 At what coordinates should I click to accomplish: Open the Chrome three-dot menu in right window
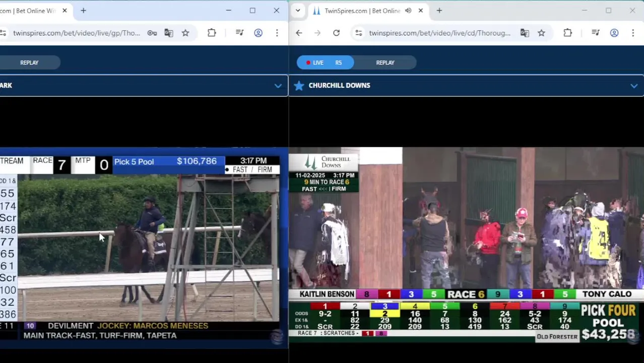[632, 33]
